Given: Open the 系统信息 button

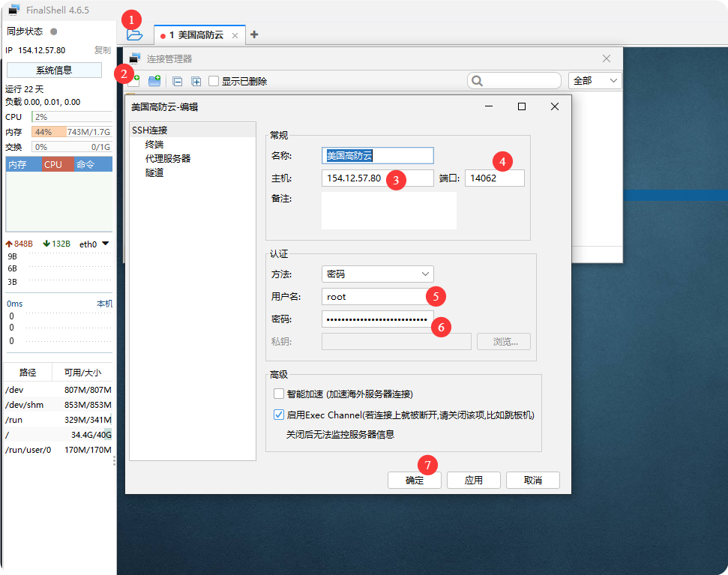Looking at the screenshot, I should (54, 70).
